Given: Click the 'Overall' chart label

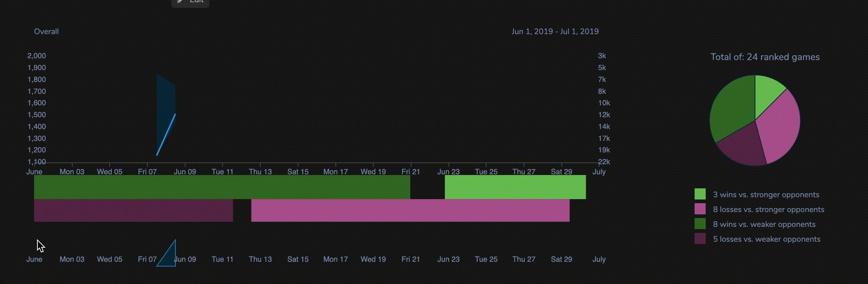Looking at the screenshot, I should [x=46, y=32].
